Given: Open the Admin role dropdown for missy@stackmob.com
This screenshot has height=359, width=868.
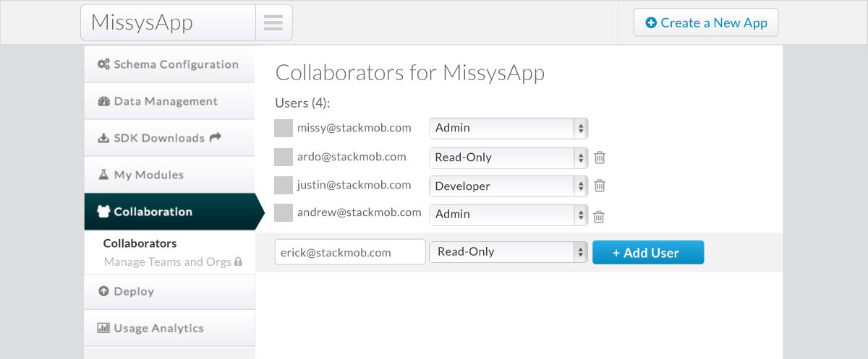Looking at the screenshot, I should coord(509,128).
